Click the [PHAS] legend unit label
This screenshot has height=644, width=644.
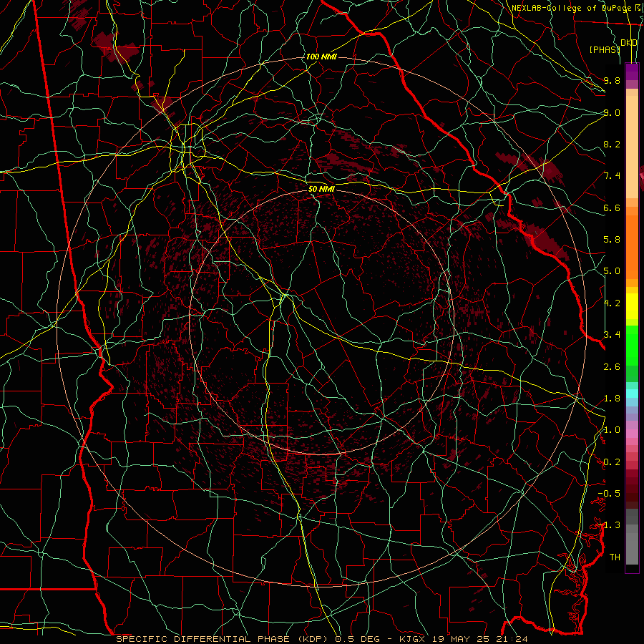coord(604,49)
